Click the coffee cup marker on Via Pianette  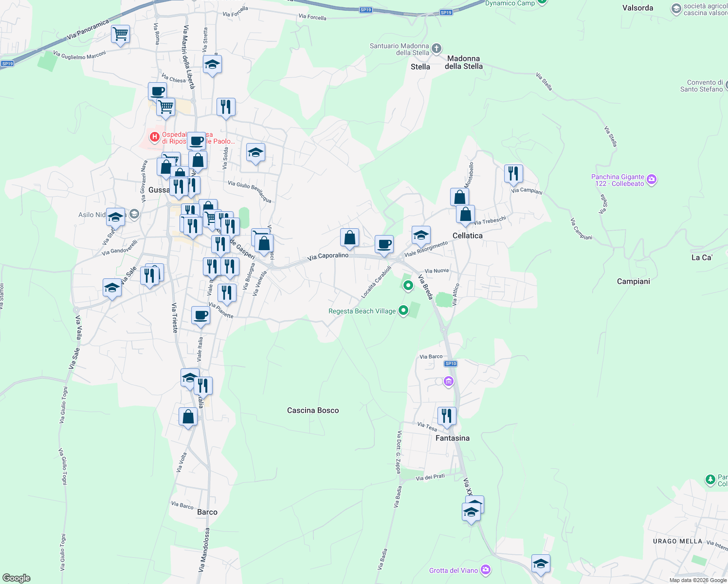pos(200,315)
